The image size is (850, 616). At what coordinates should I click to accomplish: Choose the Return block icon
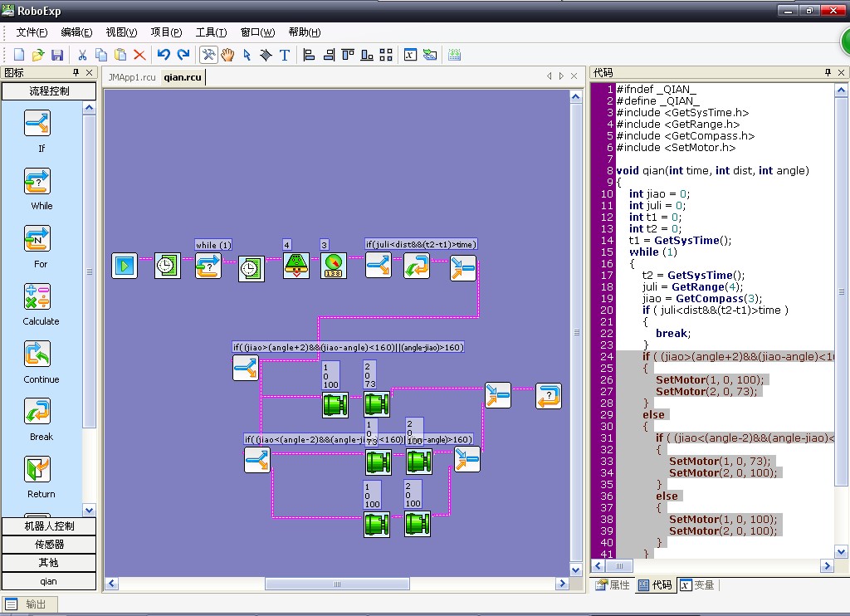[37, 469]
